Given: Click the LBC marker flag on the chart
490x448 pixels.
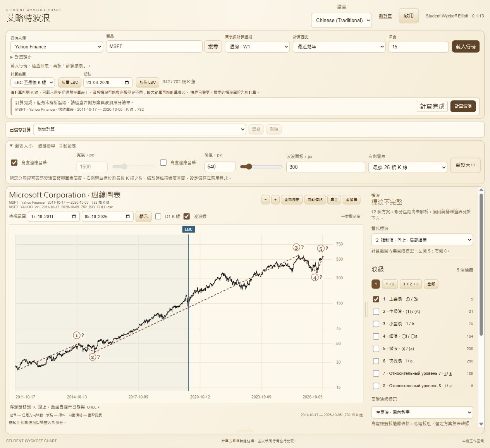Looking at the screenshot, I should pyautogui.click(x=189, y=229).
